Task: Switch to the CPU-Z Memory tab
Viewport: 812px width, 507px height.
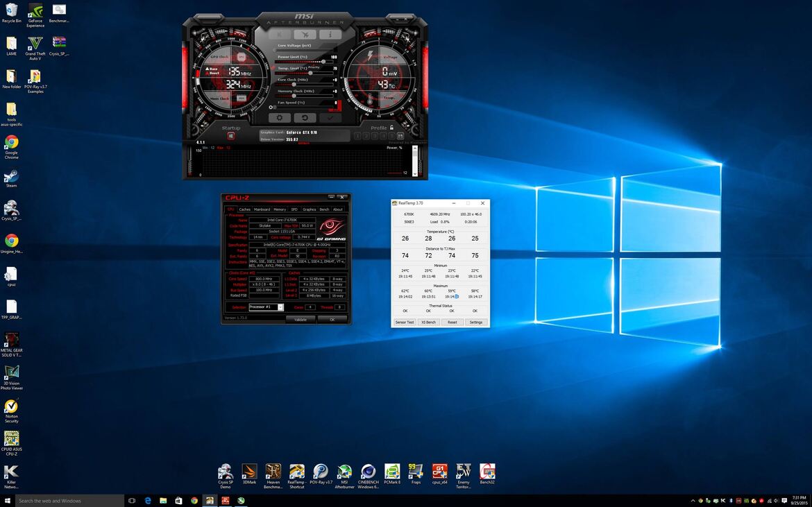Action: (x=280, y=209)
